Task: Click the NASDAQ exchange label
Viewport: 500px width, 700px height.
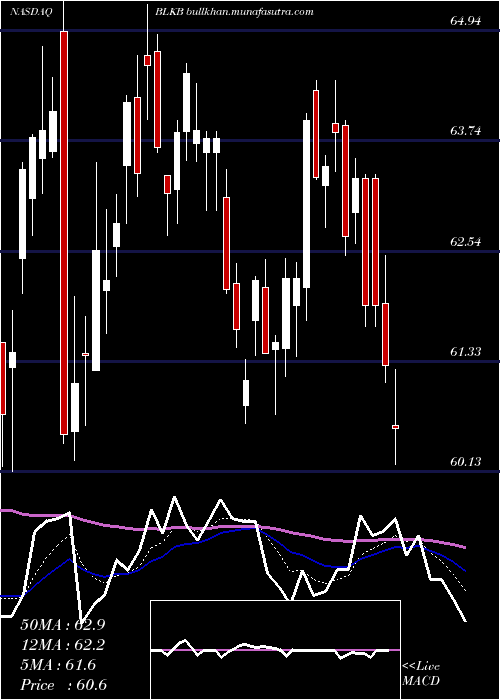Action: 32,12
